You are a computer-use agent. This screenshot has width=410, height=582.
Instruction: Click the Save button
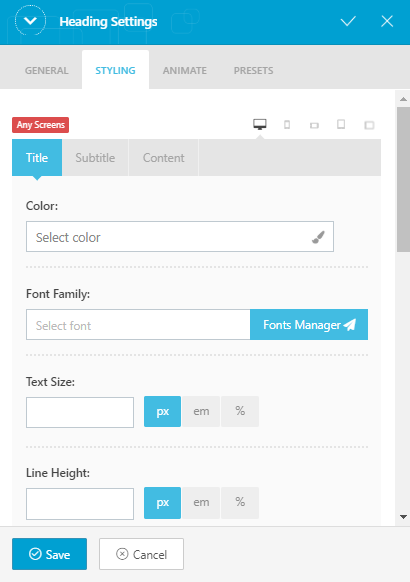point(49,554)
